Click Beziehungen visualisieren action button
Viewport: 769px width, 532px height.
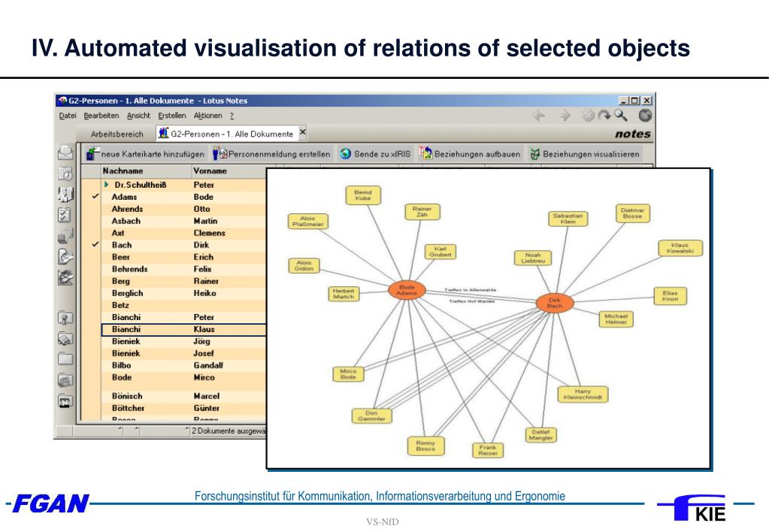point(585,154)
